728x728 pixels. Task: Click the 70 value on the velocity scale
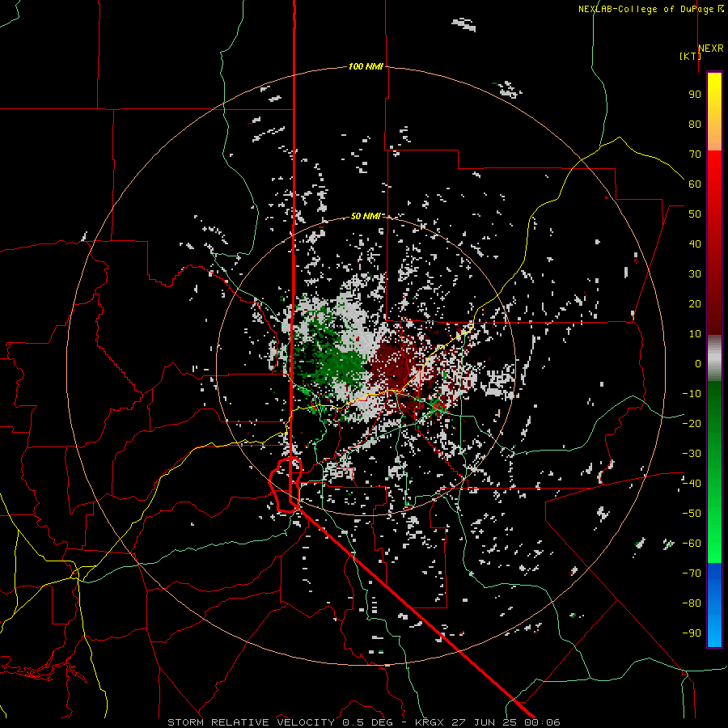tap(695, 154)
